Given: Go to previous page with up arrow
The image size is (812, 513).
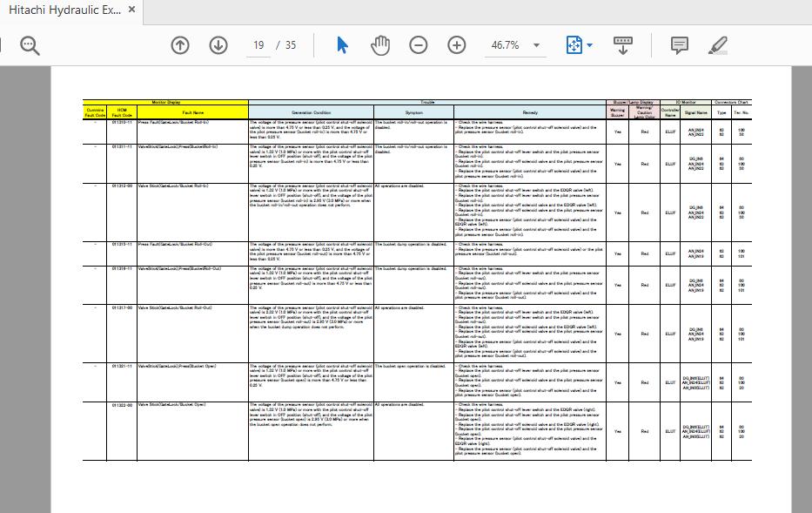Looking at the screenshot, I should tap(180, 45).
